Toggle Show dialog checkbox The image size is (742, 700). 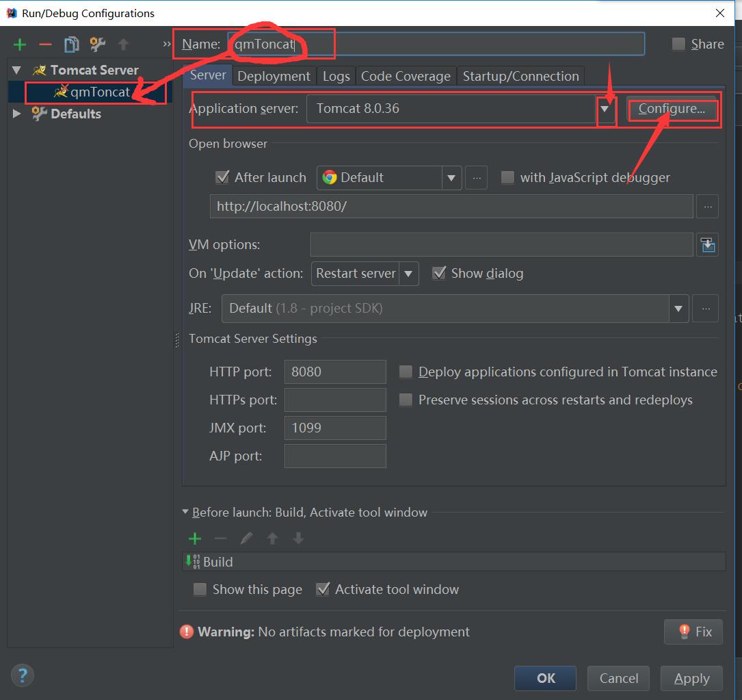(438, 273)
